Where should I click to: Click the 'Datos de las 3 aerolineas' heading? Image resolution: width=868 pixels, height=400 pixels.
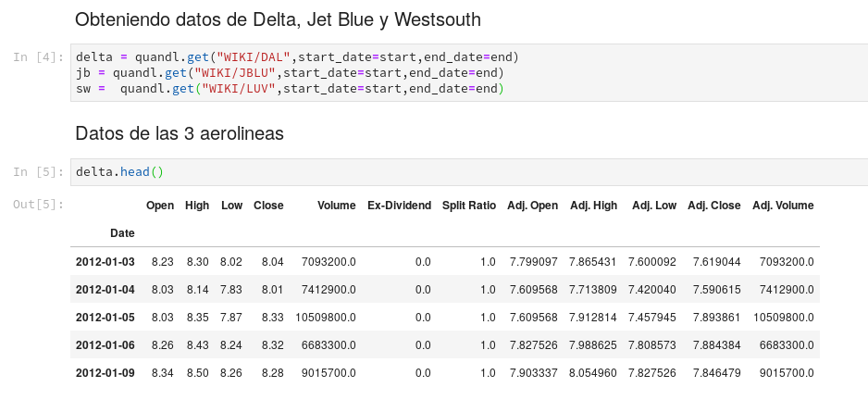179,133
